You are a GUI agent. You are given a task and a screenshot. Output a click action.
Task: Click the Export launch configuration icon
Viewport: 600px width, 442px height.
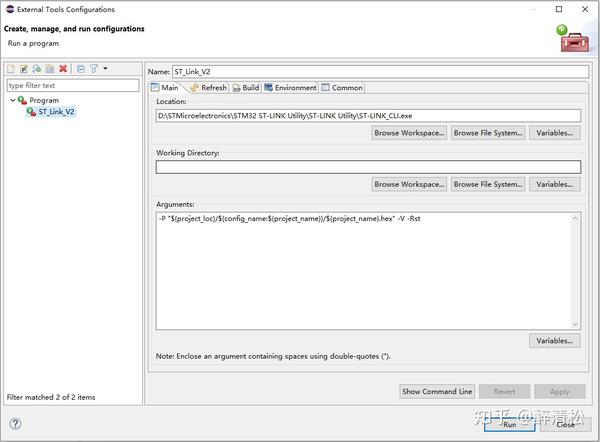pyautogui.click(x=37, y=69)
